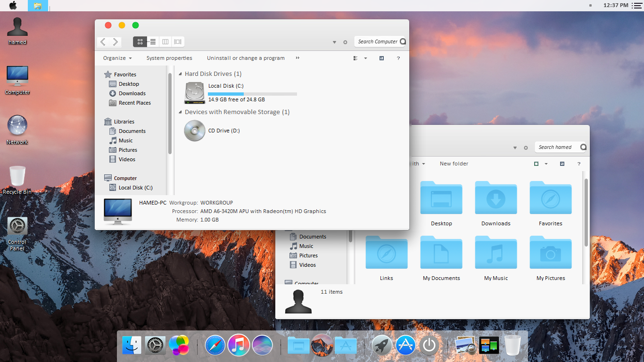The height and width of the screenshot is (362, 644).
Task: Launch Safari from the dock
Action: (215, 346)
